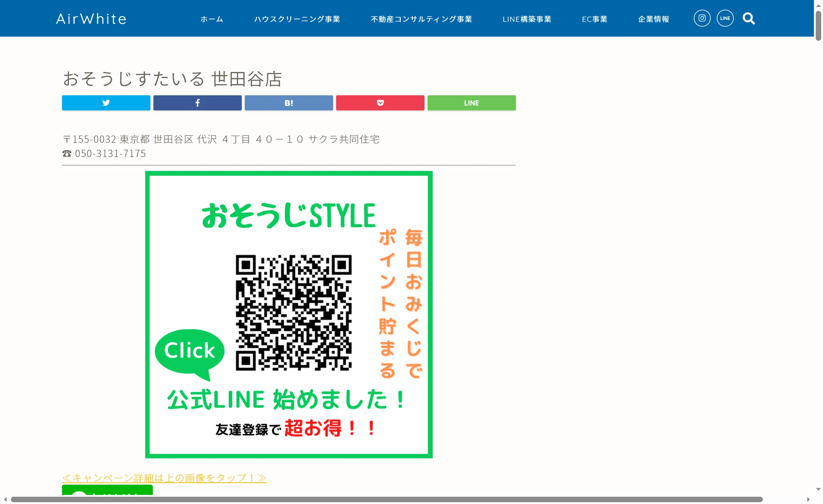The image size is (823, 504).
Task: Open 企業情報 menu item
Action: [653, 19]
